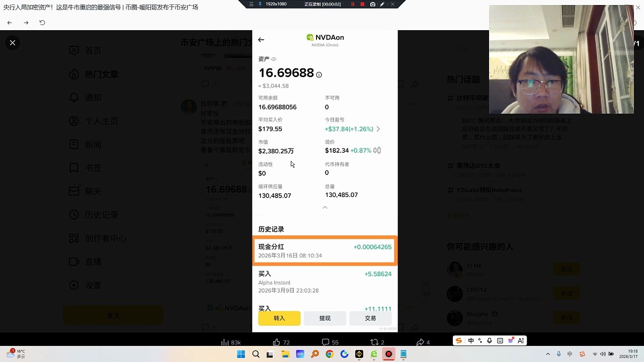Click the 发文 post button

click(113, 316)
